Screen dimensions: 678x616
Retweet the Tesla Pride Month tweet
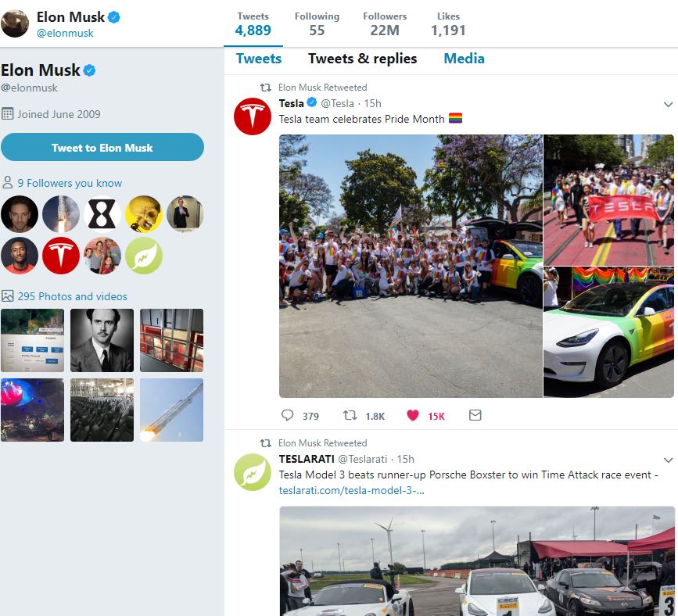pos(350,415)
